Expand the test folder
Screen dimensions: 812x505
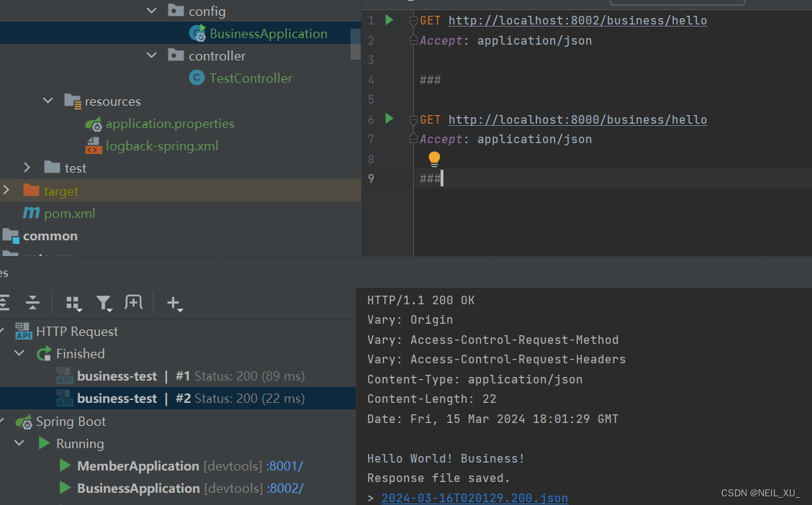[x=27, y=168]
